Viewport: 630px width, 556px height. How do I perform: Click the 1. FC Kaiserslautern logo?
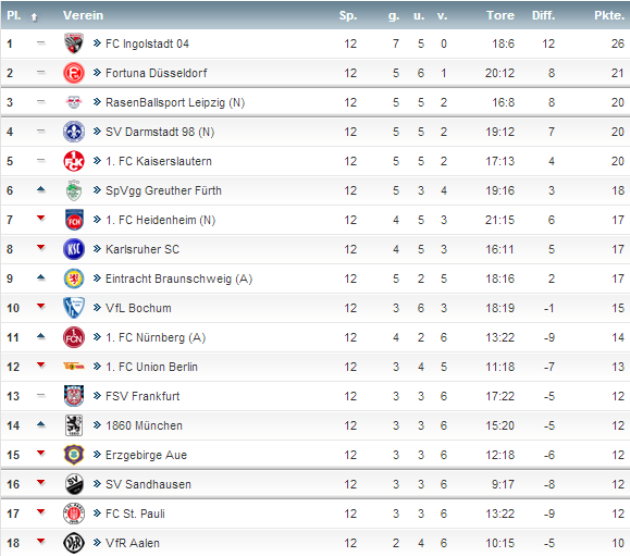pos(73,161)
